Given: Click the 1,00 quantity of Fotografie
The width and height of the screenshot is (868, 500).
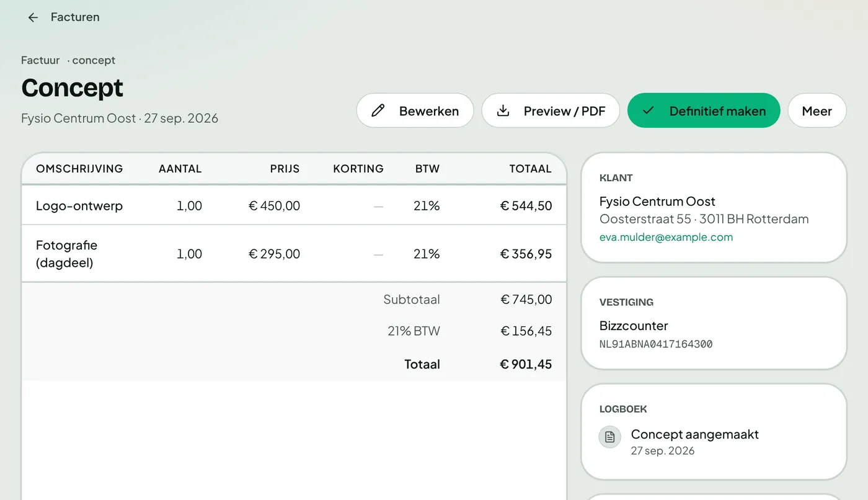Looking at the screenshot, I should coord(189,254).
